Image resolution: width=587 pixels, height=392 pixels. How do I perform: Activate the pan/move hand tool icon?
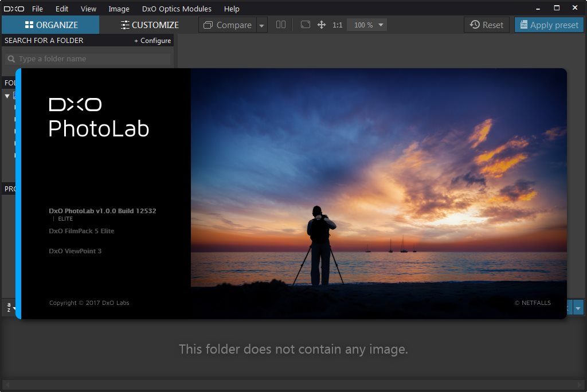point(321,25)
